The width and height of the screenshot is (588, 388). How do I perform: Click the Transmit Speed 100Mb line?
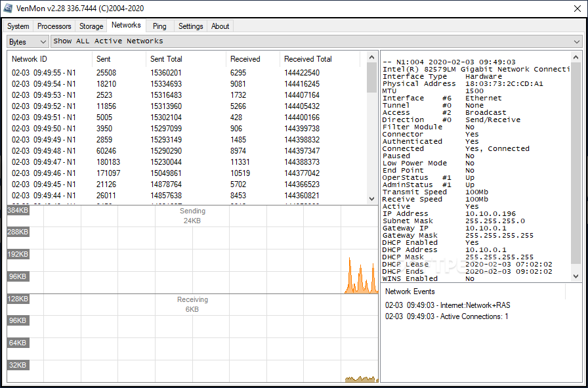(x=435, y=192)
